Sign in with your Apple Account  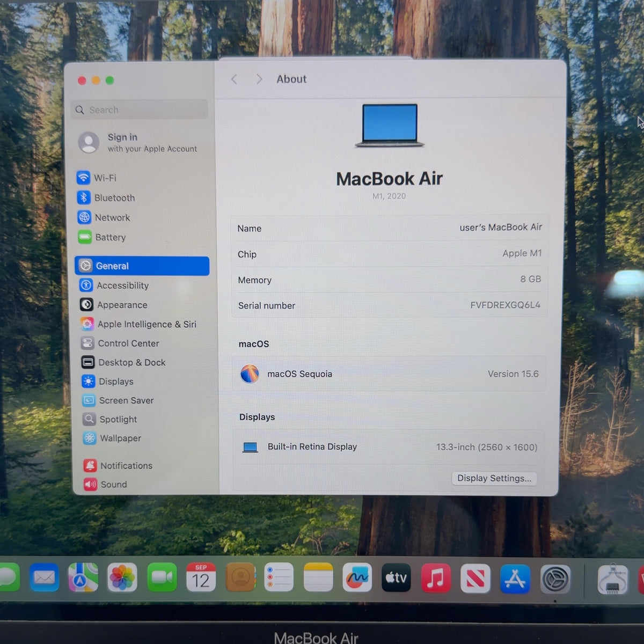point(138,142)
